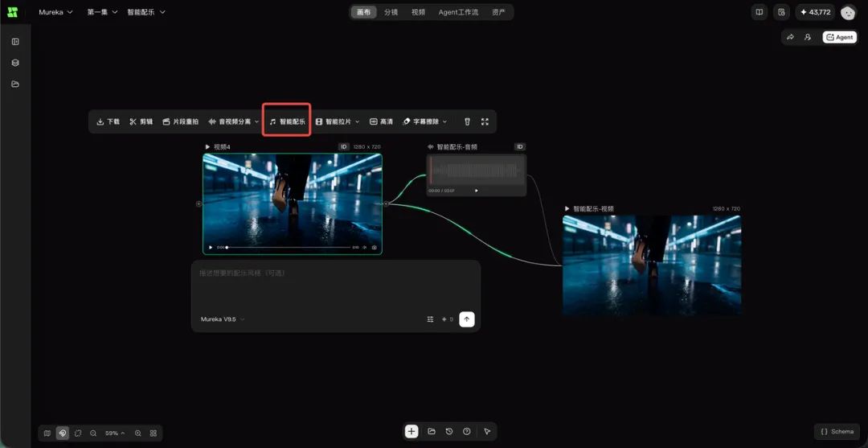
Task: Click the zoom in magnifier
Action: click(138, 433)
